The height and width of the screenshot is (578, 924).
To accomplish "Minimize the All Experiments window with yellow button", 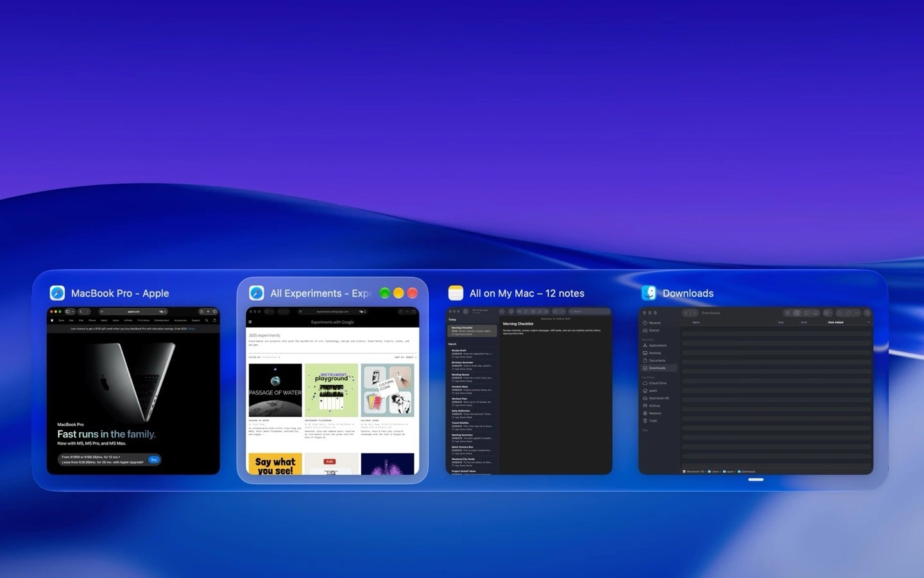I will click(x=398, y=293).
